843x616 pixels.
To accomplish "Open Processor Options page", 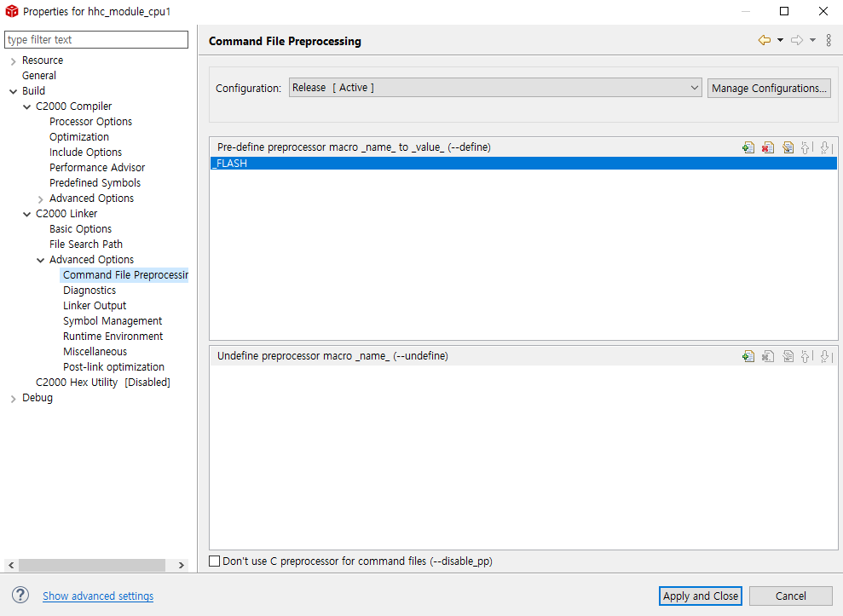I will coord(90,122).
